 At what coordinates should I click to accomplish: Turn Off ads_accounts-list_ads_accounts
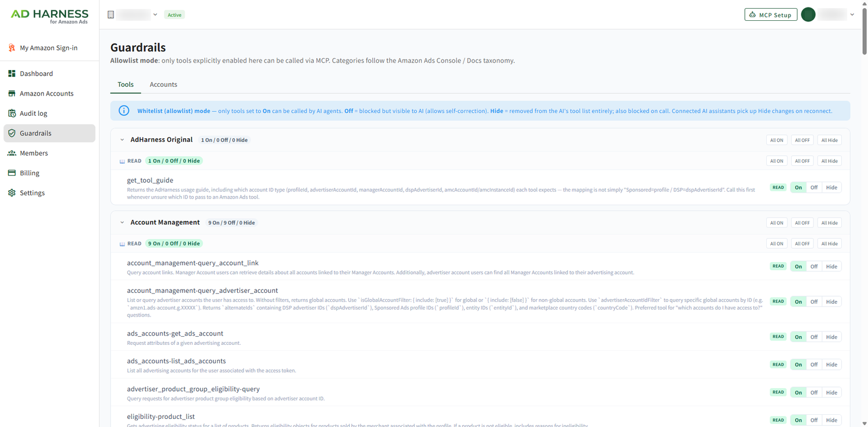(814, 365)
